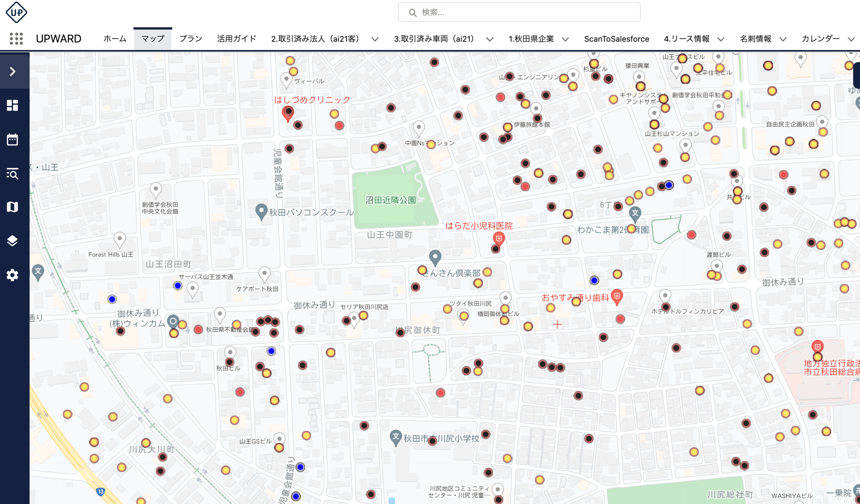Viewport: 860px width, 504px height.
Task: Expand the 1.秋田県企業 dropdown arrow
Action: tap(565, 39)
